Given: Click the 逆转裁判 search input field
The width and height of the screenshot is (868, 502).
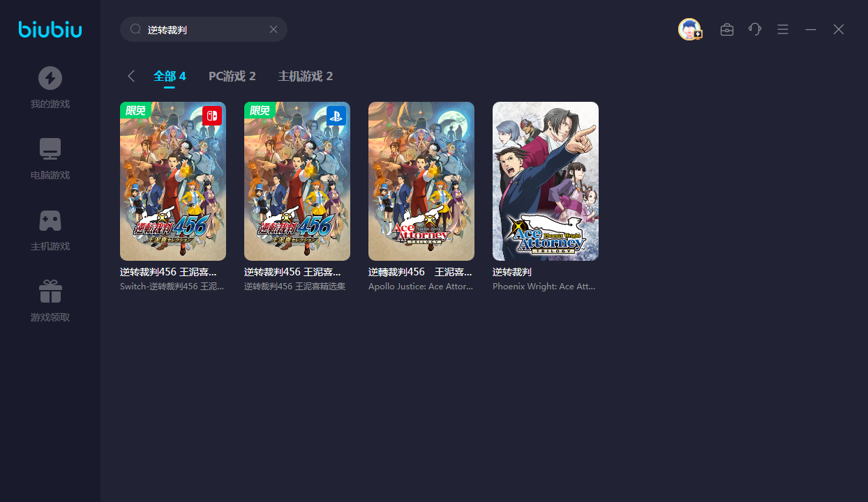Looking at the screenshot, I should [202, 30].
